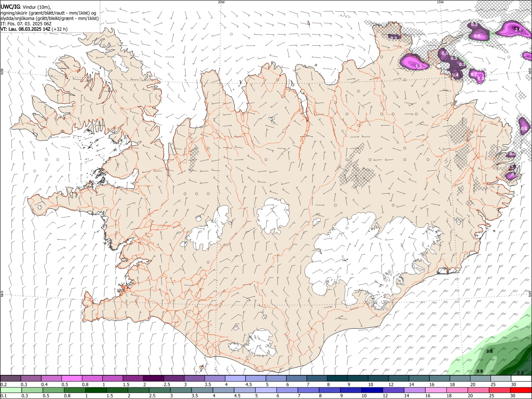
Task: Click the 3 swatch in lower rain legend
Action: point(181,390)
